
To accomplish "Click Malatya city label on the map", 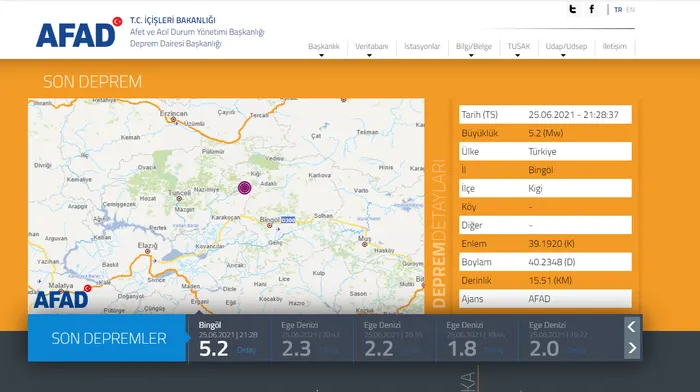I will coord(61,285).
